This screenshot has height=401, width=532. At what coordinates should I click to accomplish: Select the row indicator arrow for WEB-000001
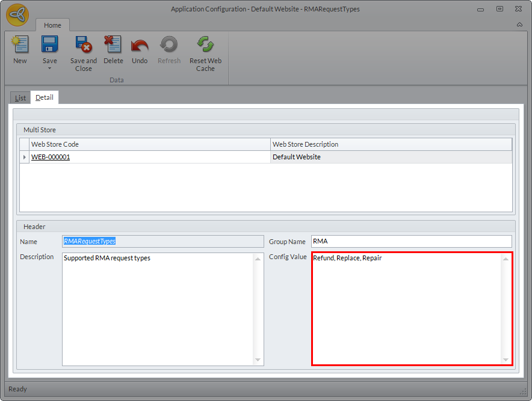pos(25,158)
